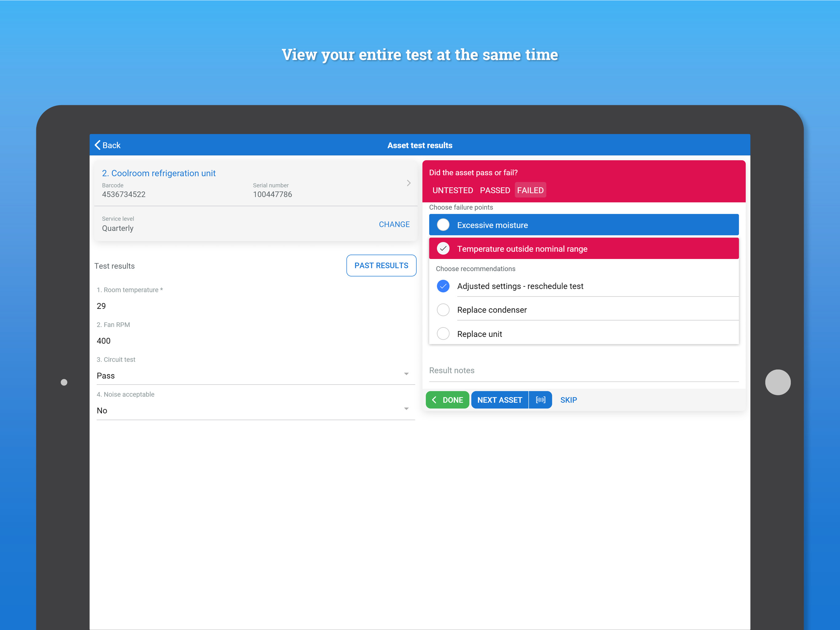The height and width of the screenshot is (630, 840).
Task: Open the Circuit test dropdown
Action: tap(406, 374)
